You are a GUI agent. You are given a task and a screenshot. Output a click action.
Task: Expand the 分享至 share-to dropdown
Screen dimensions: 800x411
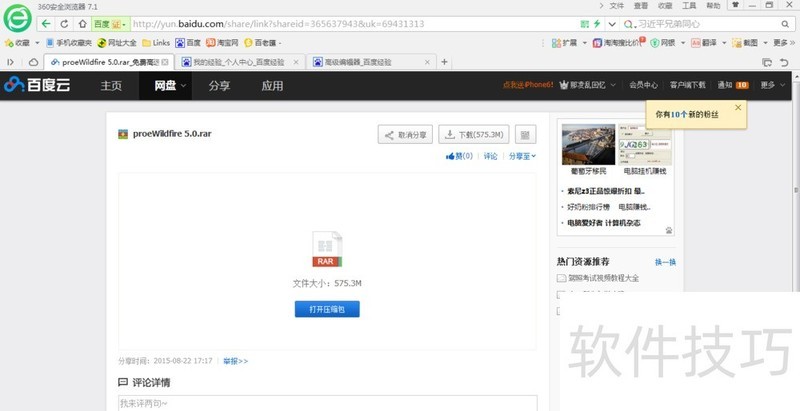tap(522, 156)
